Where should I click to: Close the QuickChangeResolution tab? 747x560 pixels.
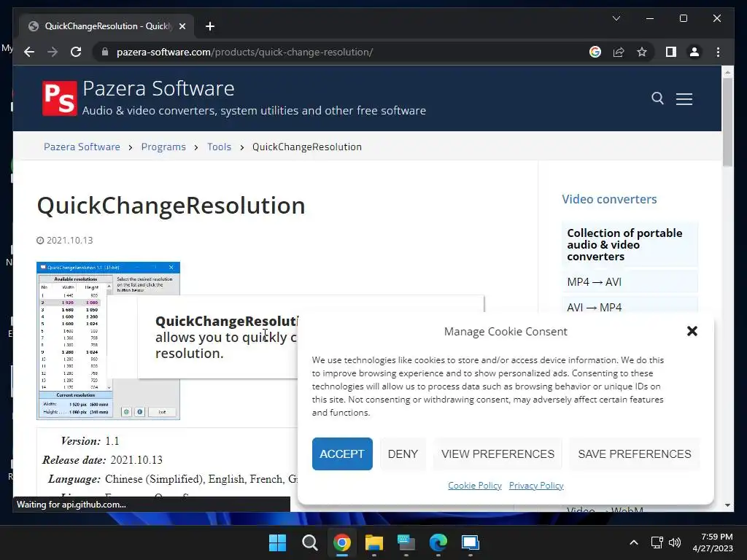click(x=182, y=26)
